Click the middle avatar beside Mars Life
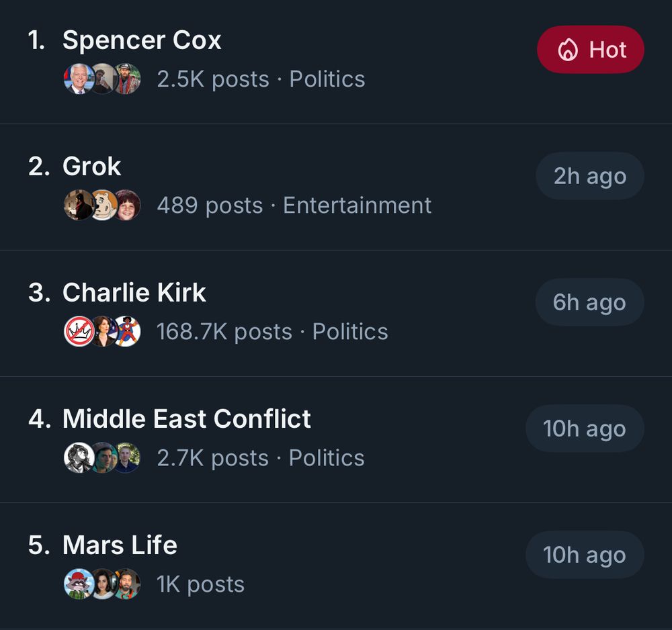This screenshot has width=672, height=630. click(103, 584)
